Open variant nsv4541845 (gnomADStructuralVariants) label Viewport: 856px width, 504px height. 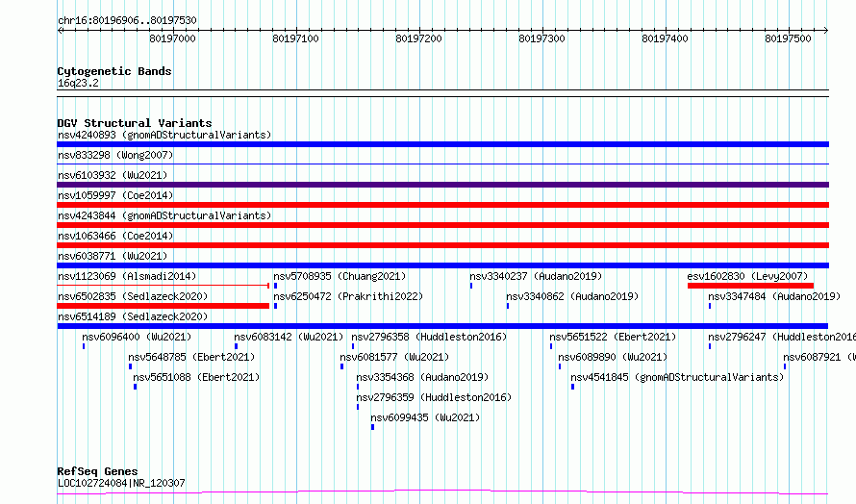tap(677, 377)
